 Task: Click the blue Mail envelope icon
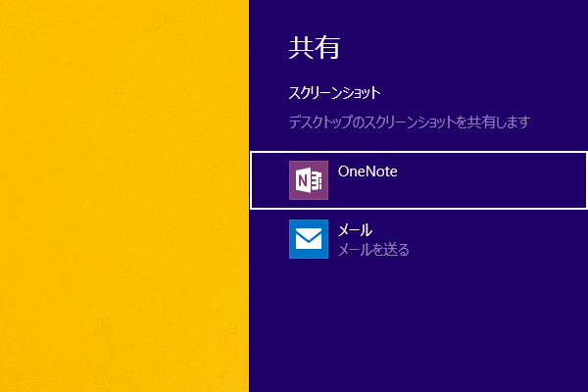[309, 239]
